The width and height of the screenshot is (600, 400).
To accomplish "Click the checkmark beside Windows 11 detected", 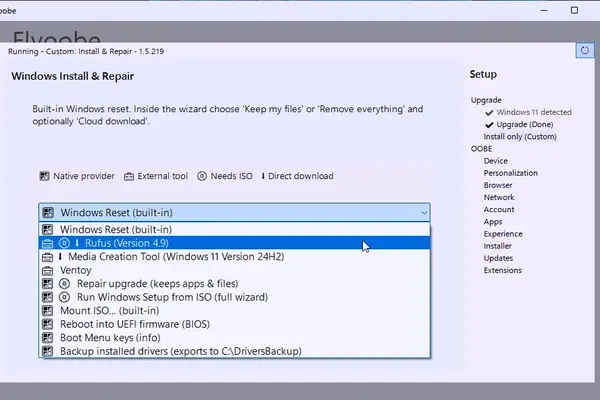I will click(489, 113).
